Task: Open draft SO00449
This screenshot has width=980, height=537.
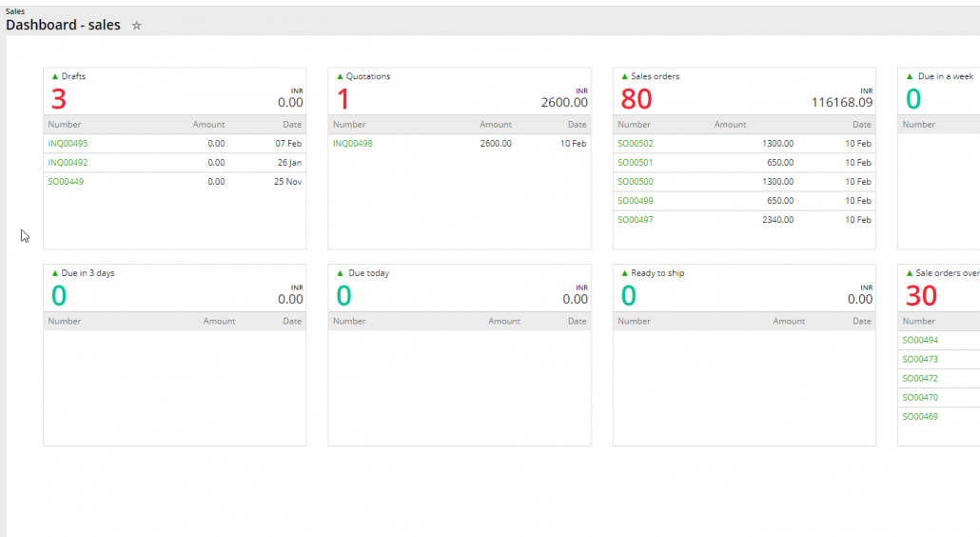Action: (66, 182)
